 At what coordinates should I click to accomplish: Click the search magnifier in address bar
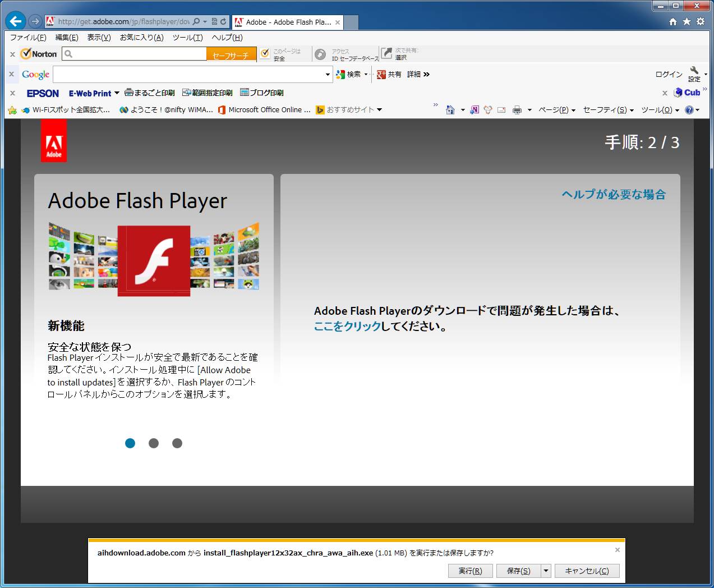pos(196,22)
